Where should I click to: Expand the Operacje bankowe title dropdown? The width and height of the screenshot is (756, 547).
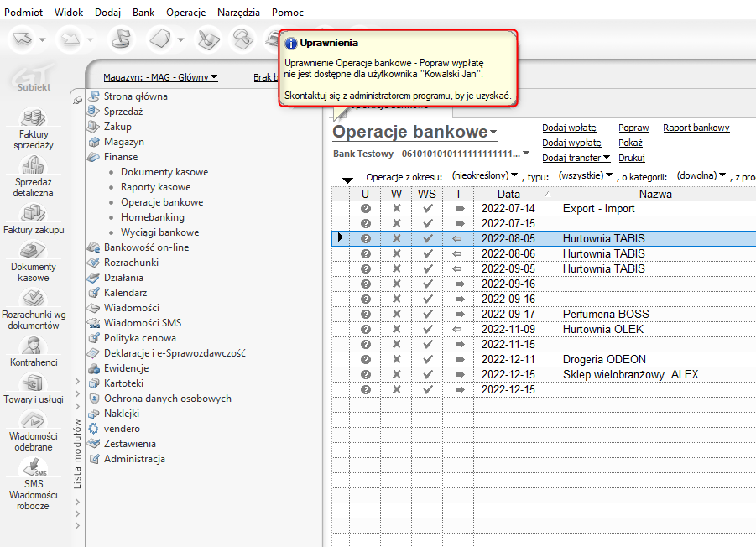coord(493,132)
